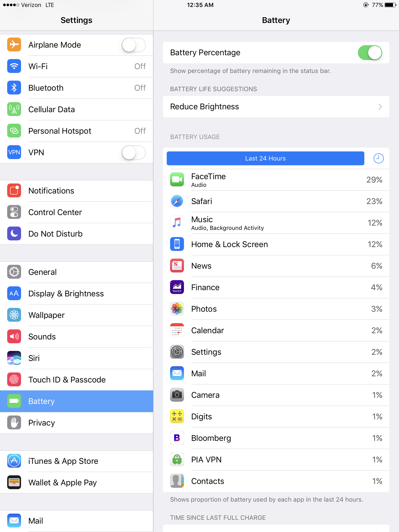This screenshot has width=399, height=532.
Task: Tap the PIA VPN padlock icon
Action: (177, 459)
